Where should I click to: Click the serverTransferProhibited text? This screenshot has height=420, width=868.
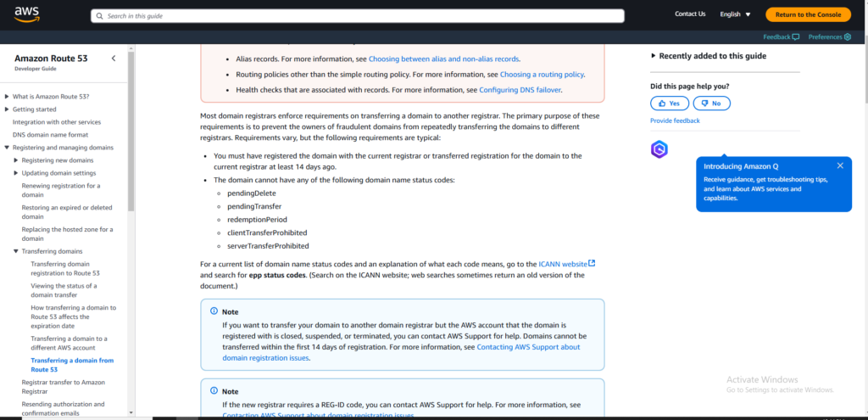(268, 245)
